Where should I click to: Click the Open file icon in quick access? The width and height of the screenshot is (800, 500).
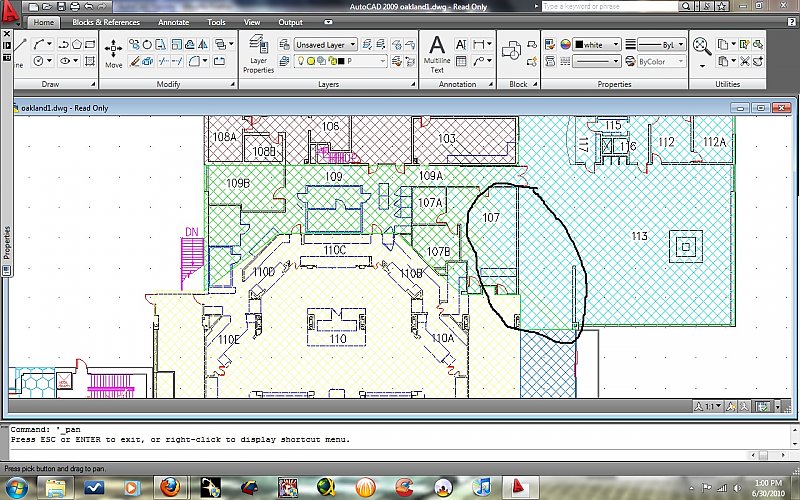(47, 7)
